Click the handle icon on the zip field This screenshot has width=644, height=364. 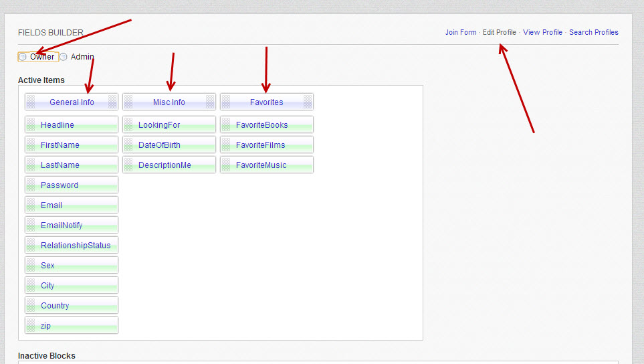point(31,326)
